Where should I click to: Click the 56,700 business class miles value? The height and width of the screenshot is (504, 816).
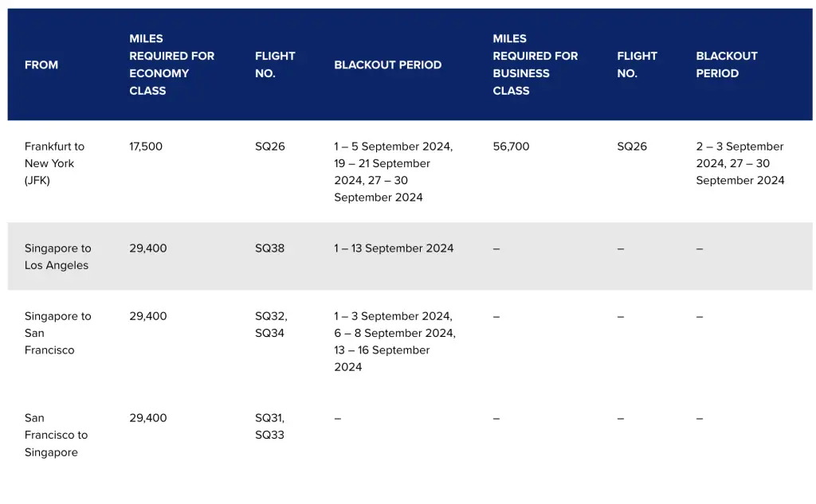coord(511,147)
